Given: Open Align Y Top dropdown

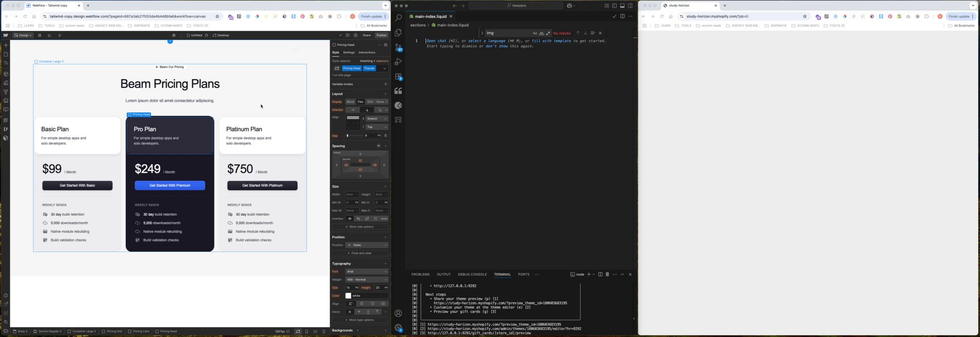Looking at the screenshot, I should pyautogui.click(x=377, y=127).
